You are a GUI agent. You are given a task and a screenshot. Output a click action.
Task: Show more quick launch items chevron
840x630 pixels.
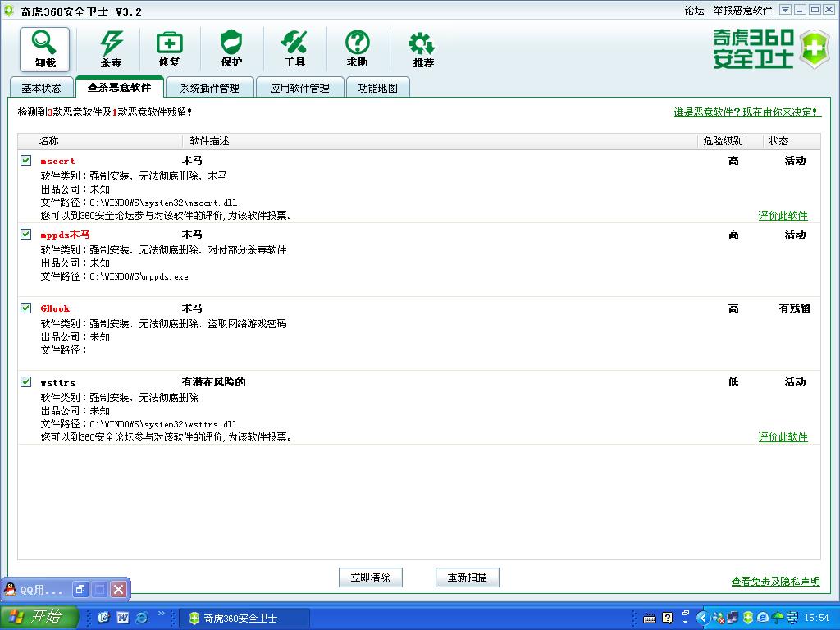[161, 614]
